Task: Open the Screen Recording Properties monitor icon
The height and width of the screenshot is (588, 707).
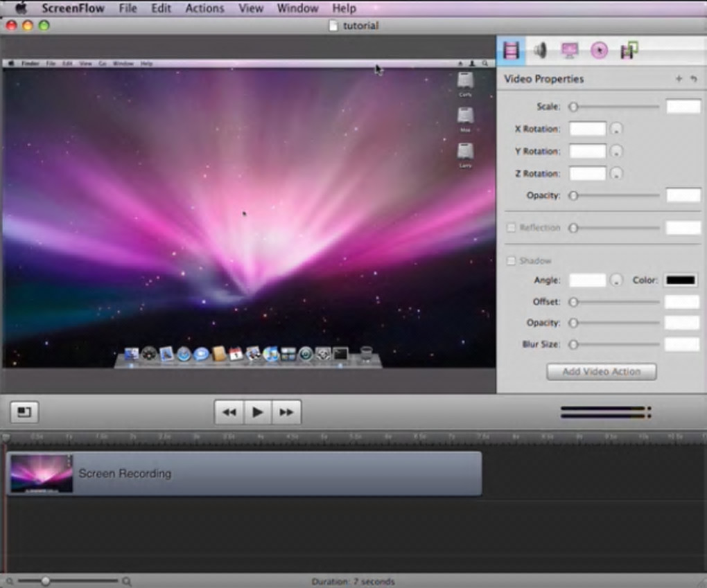Action: pyautogui.click(x=570, y=50)
